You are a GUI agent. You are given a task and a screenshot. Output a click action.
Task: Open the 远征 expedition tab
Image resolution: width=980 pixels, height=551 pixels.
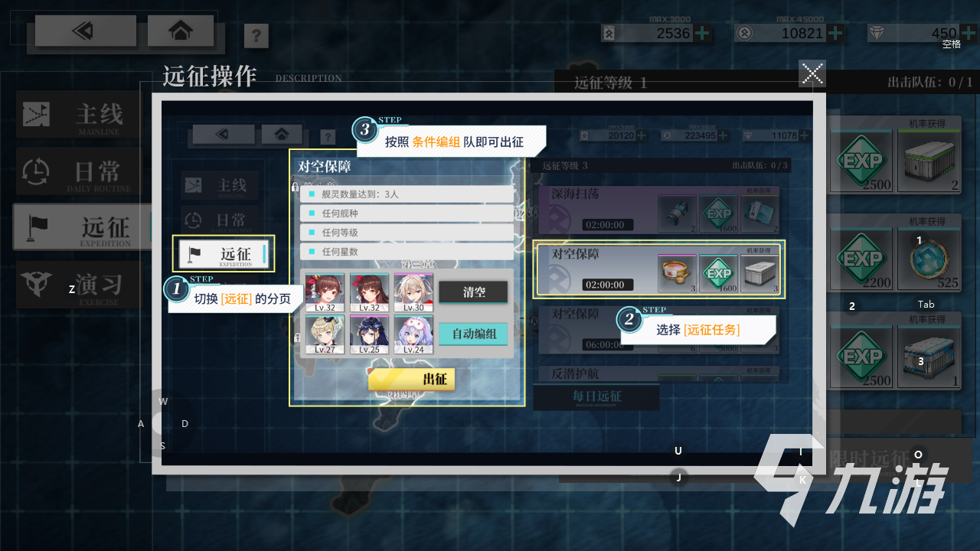(x=78, y=227)
